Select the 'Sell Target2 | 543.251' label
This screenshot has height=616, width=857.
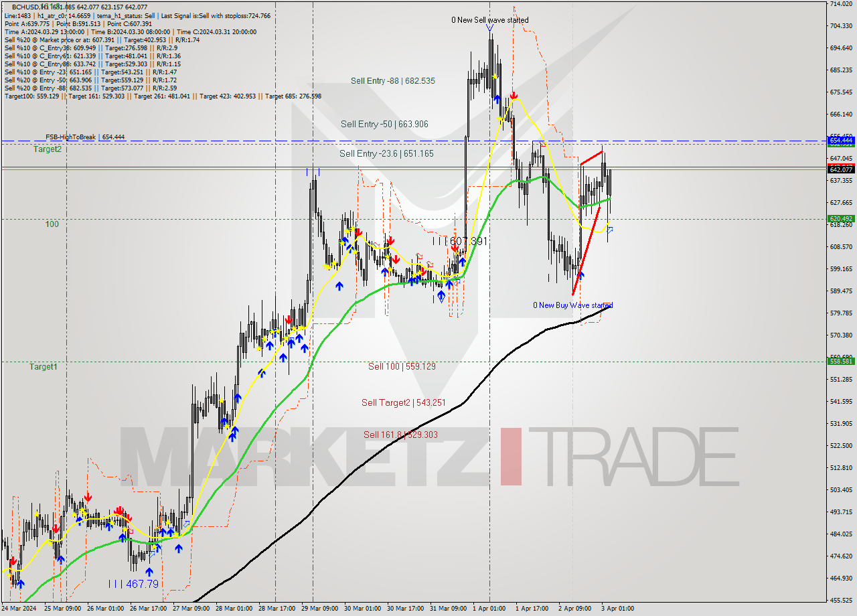[x=403, y=402]
